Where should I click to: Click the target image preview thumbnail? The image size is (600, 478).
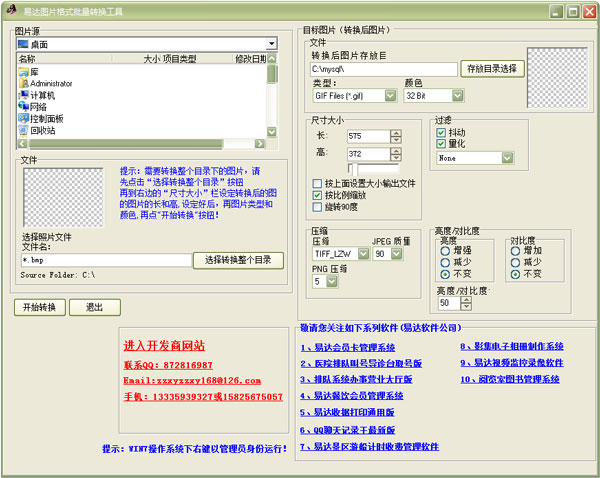coord(557,78)
